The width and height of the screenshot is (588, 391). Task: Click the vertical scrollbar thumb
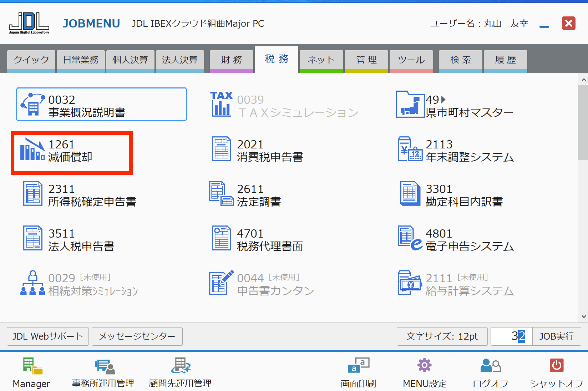tap(583, 122)
